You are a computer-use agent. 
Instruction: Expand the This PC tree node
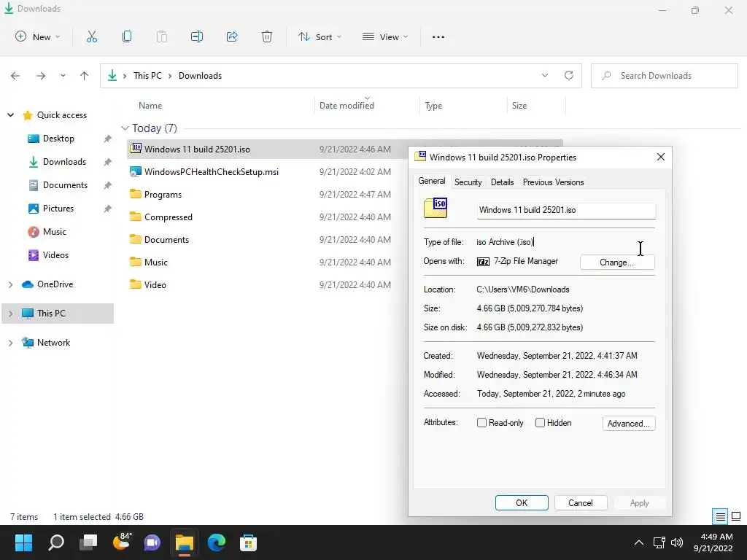pos(10,314)
